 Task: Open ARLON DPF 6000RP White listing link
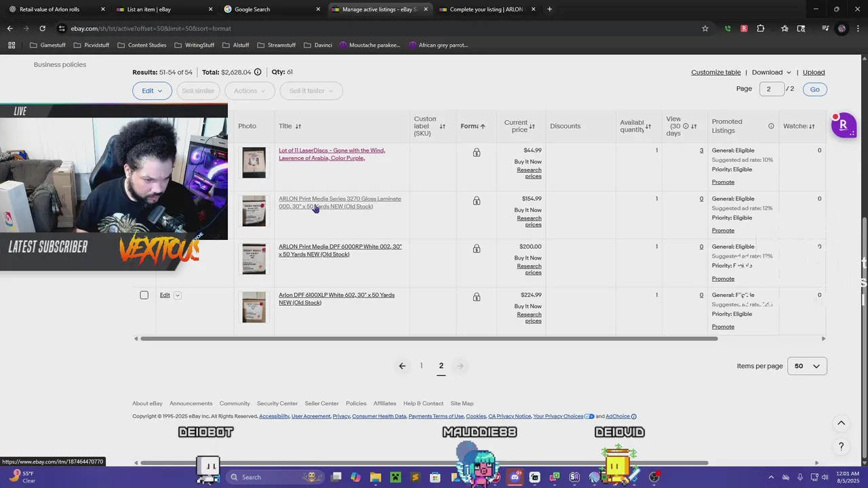[340, 250]
